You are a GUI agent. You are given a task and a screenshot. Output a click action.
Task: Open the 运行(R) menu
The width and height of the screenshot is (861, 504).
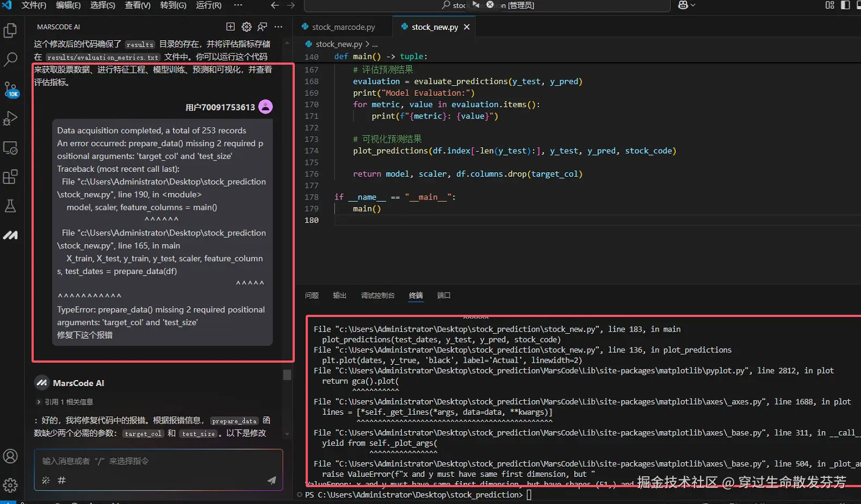click(x=208, y=5)
